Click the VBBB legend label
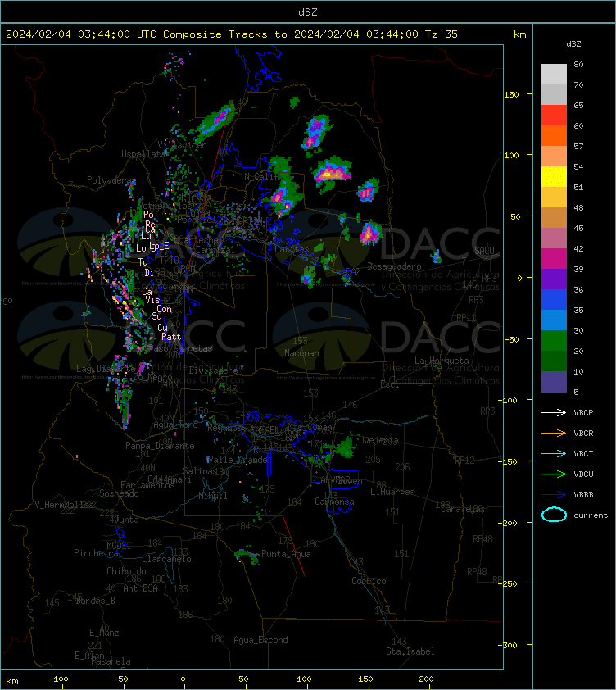This screenshot has width=616, height=690. point(583,495)
